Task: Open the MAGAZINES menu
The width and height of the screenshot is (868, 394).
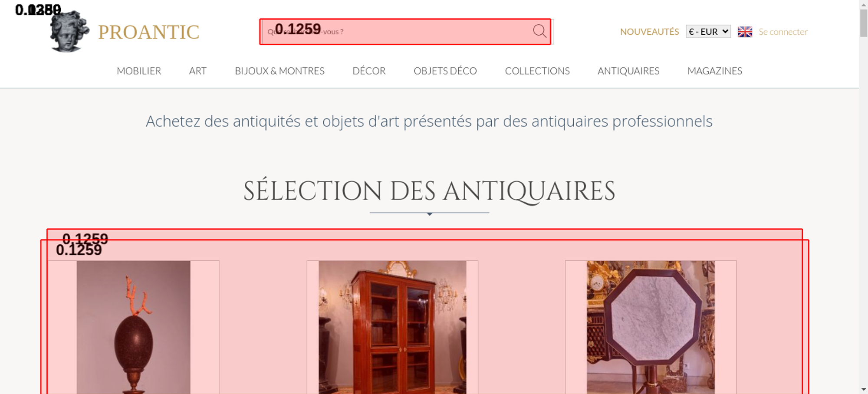Action: coord(715,71)
